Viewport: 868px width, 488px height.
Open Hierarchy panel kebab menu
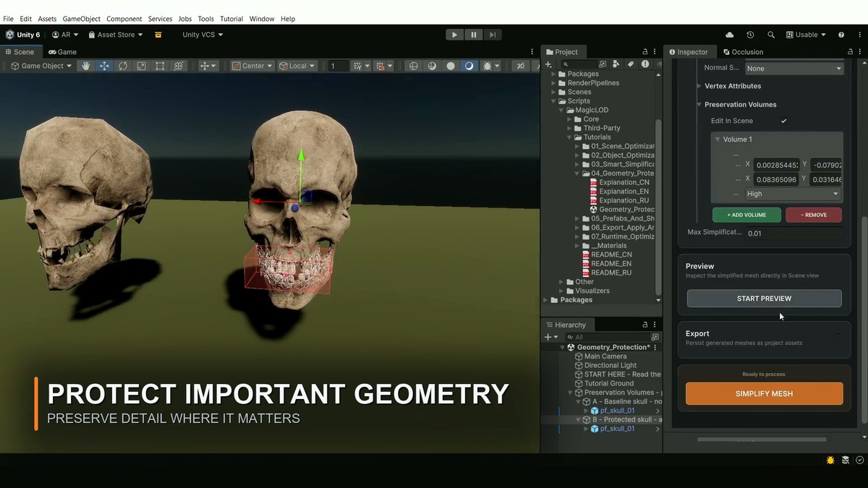pos(655,325)
